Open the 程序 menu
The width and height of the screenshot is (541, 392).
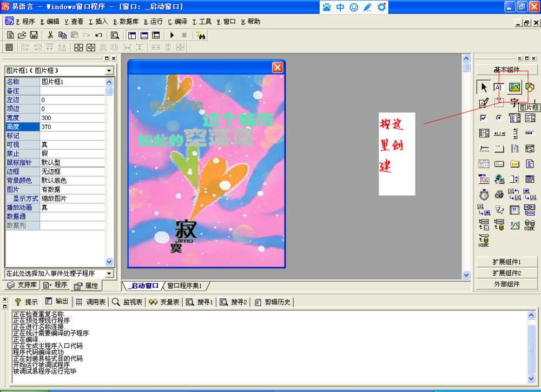tap(25, 22)
